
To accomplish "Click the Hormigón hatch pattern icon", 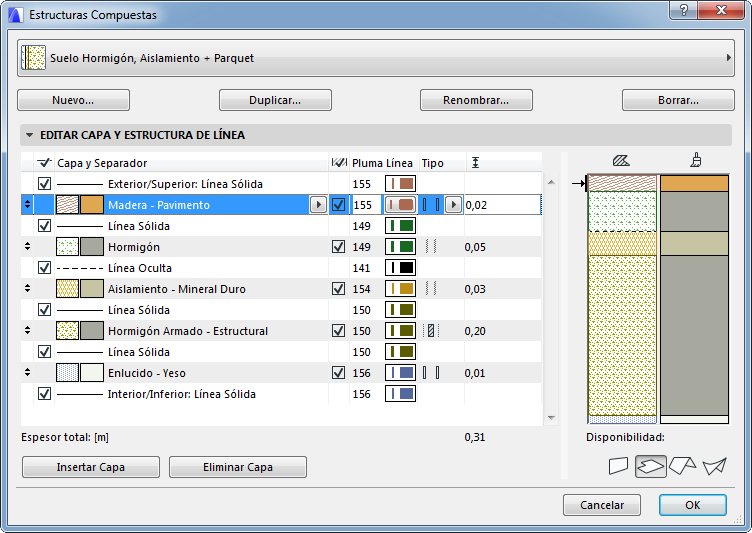I will coord(67,247).
